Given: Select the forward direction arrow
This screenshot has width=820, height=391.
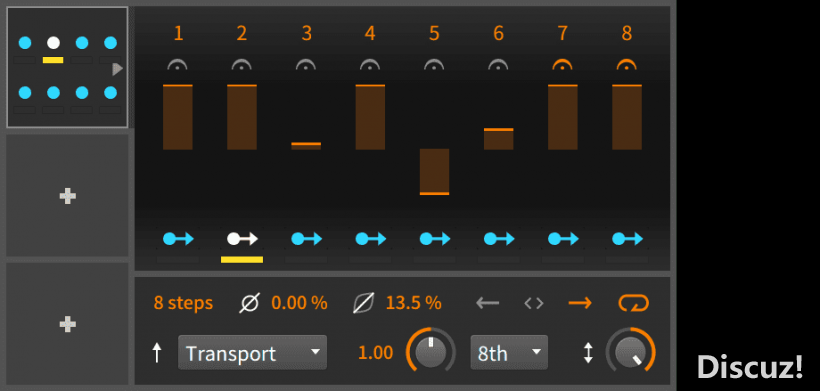Looking at the screenshot, I should pyautogui.click(x=580, y=303).
